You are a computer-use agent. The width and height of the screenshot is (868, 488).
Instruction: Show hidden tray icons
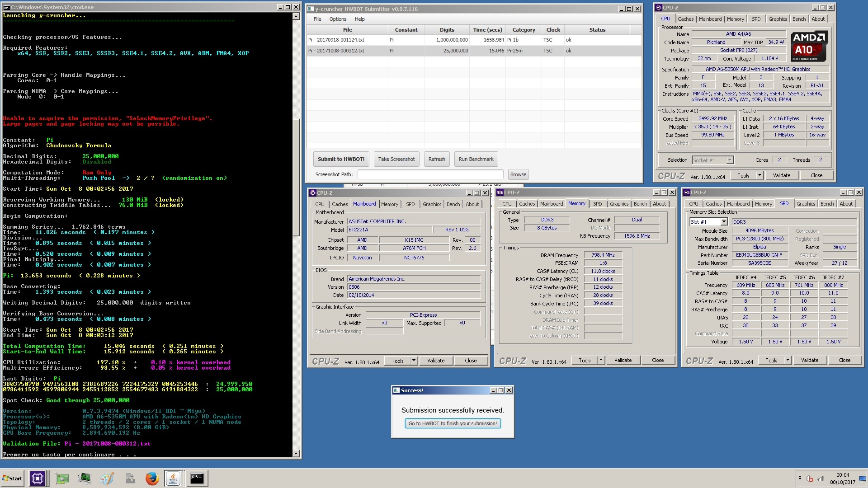(800, 478)
